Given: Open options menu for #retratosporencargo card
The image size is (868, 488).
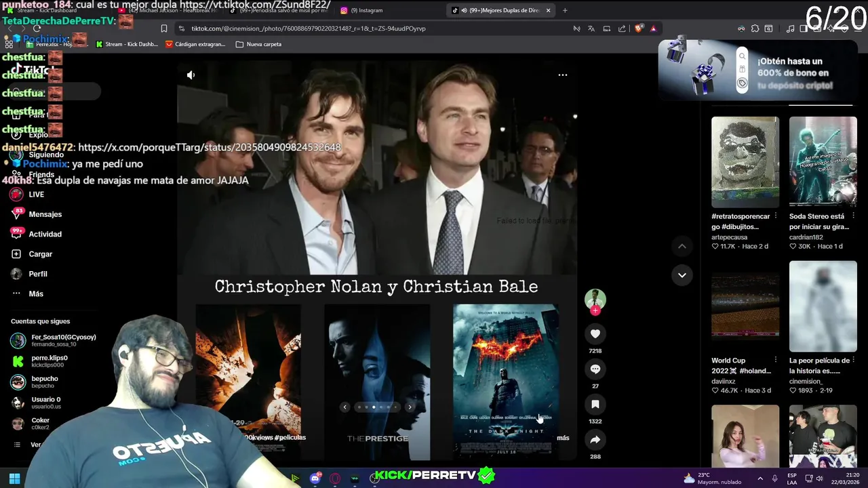Looking at the screenshot, I should click(x=776, y=216).
